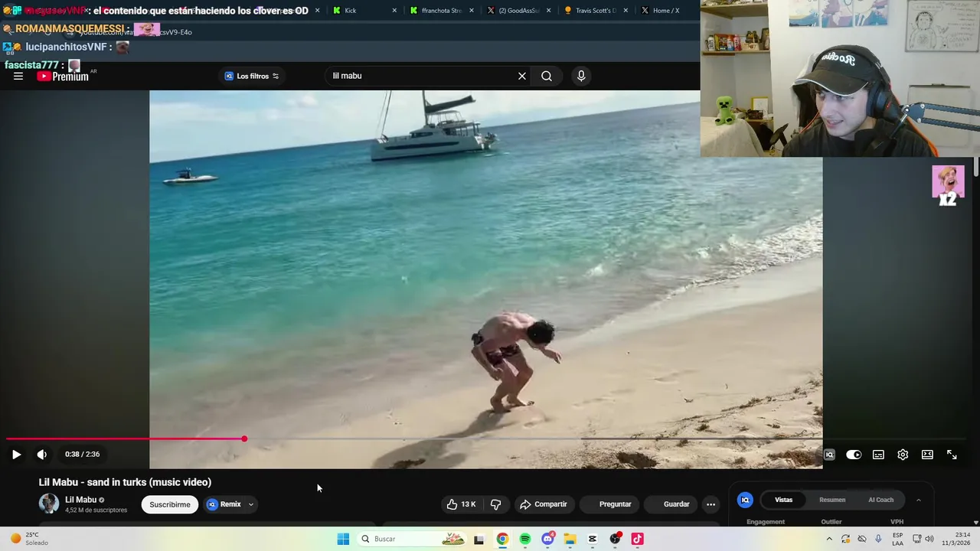
Task: Clear the search box with the X
Action: tap(522, 76)
